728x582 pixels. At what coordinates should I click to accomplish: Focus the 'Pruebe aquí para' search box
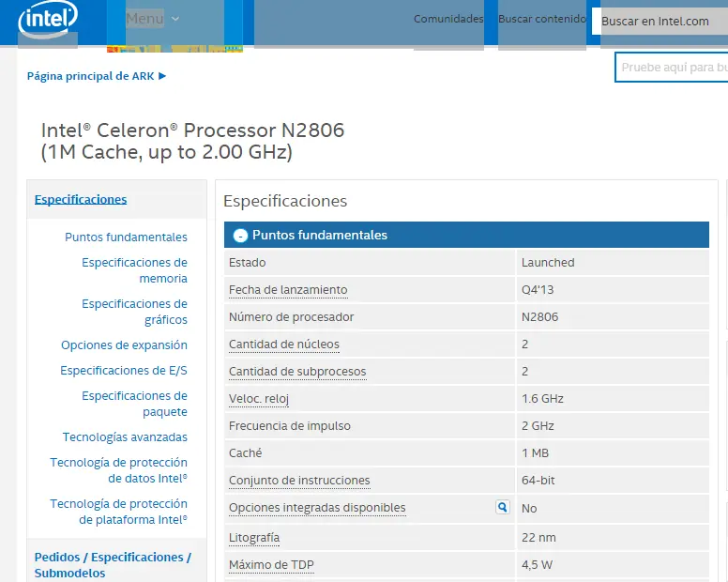pyautogui.click(x=672, y=68)
